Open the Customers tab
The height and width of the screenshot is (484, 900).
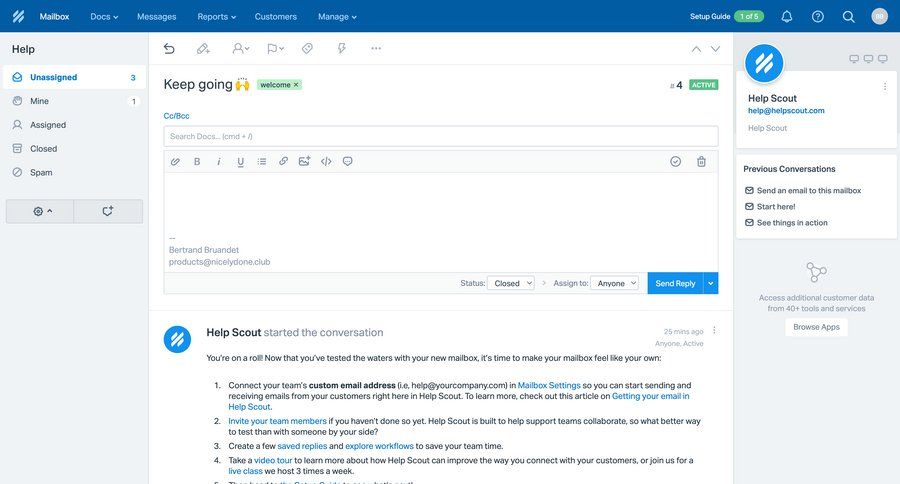(276, 17)
